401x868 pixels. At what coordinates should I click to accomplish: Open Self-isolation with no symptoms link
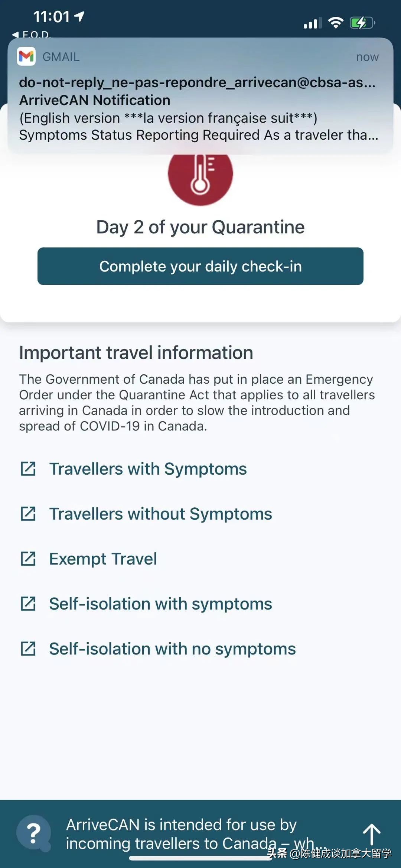tap(172, 648)
